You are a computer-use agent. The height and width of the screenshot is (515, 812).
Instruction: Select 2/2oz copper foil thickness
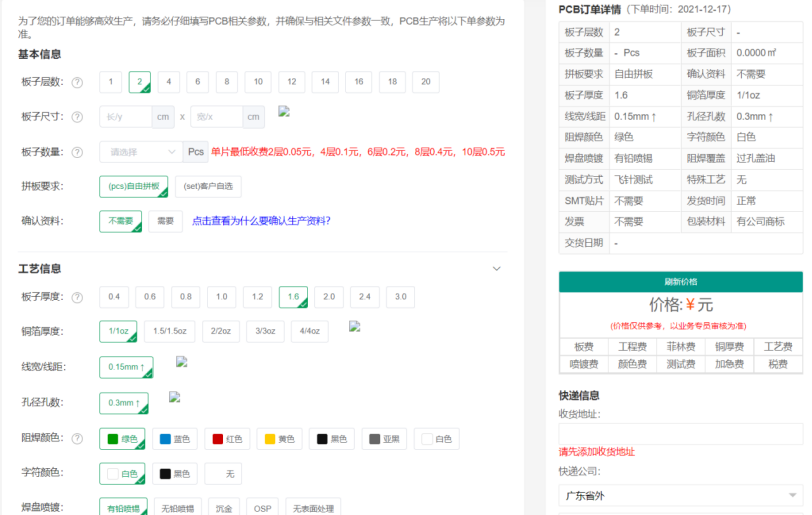[x=220, y=331]
